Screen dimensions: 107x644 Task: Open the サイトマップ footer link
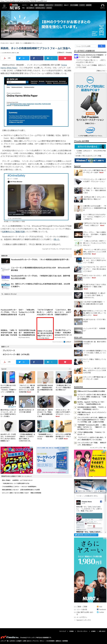pyautogui.click(x=63, y=631)
